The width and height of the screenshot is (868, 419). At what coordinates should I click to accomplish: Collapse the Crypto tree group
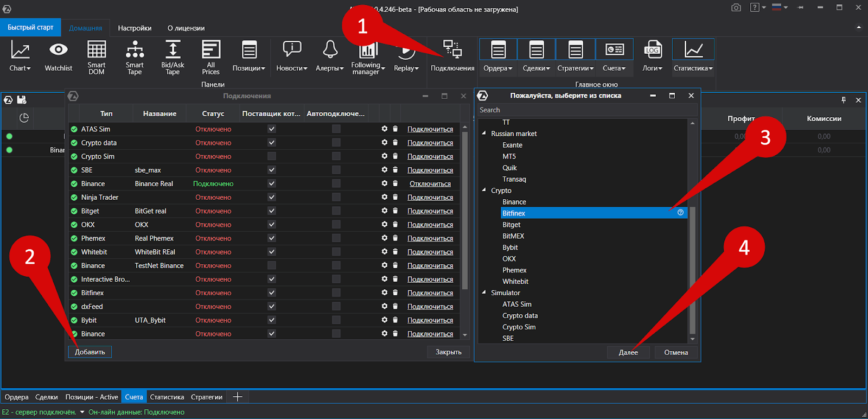484,190
